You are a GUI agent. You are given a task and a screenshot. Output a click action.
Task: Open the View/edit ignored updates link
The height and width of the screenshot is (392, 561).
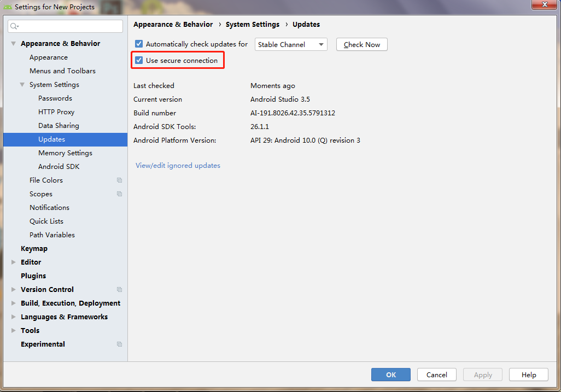click(x=178, y=166)
